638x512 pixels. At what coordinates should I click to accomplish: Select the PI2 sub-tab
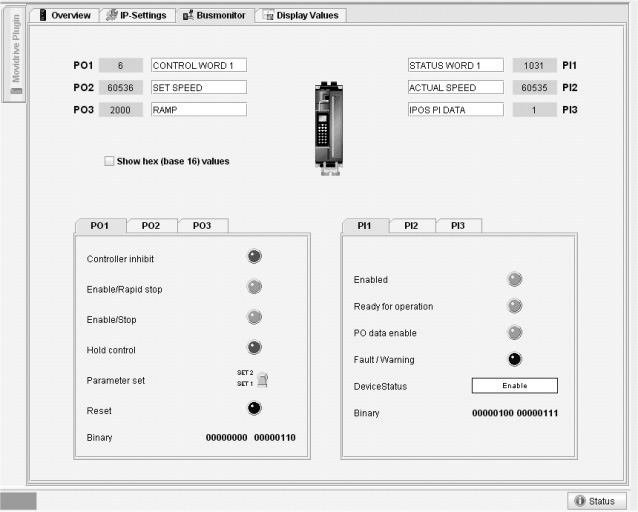411,225
